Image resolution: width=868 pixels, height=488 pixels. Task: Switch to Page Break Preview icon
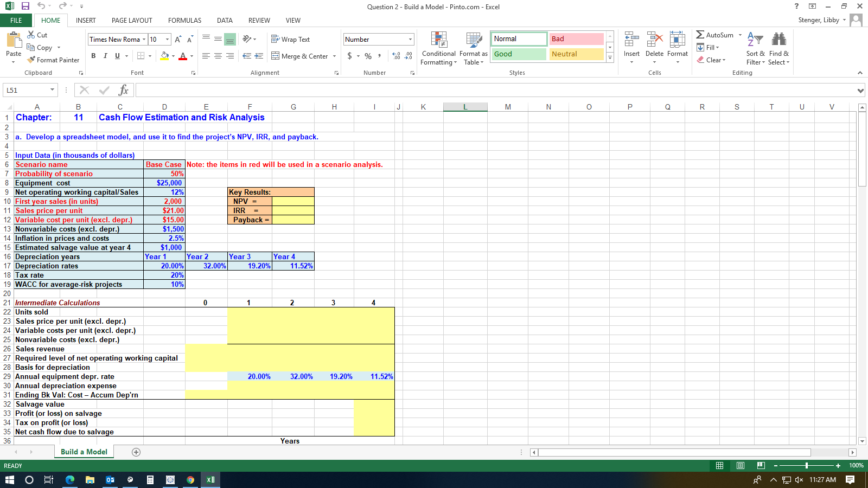point(761,465)
